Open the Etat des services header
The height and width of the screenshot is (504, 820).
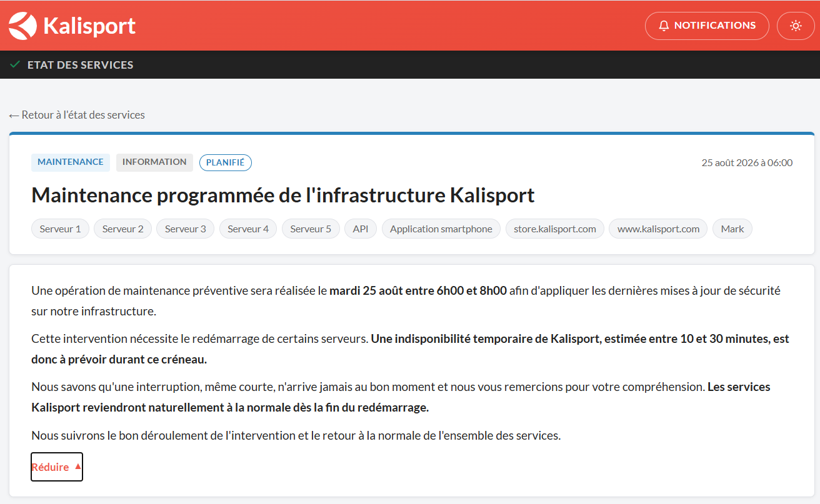[80, 65]
